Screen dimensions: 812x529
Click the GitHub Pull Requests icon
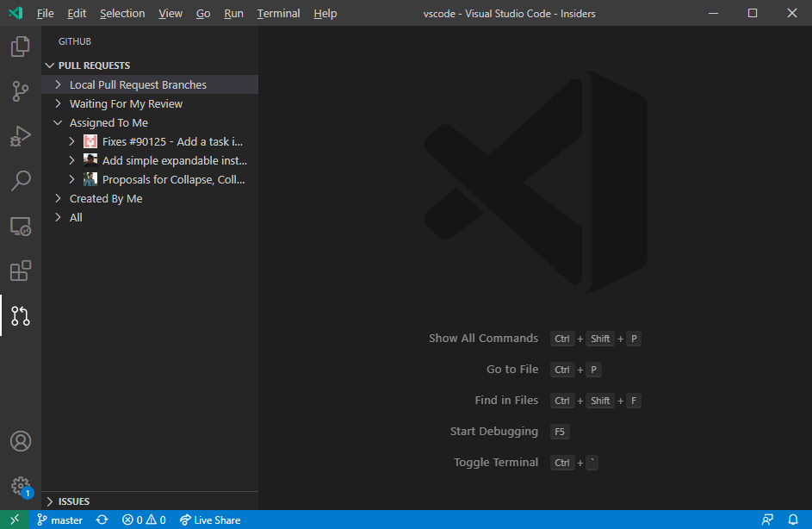[20, 315]
